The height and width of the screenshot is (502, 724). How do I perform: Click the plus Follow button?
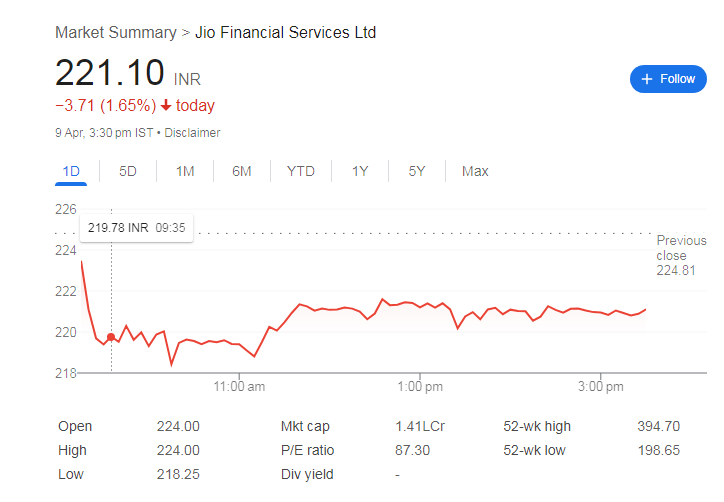click(x=668, y=79)
